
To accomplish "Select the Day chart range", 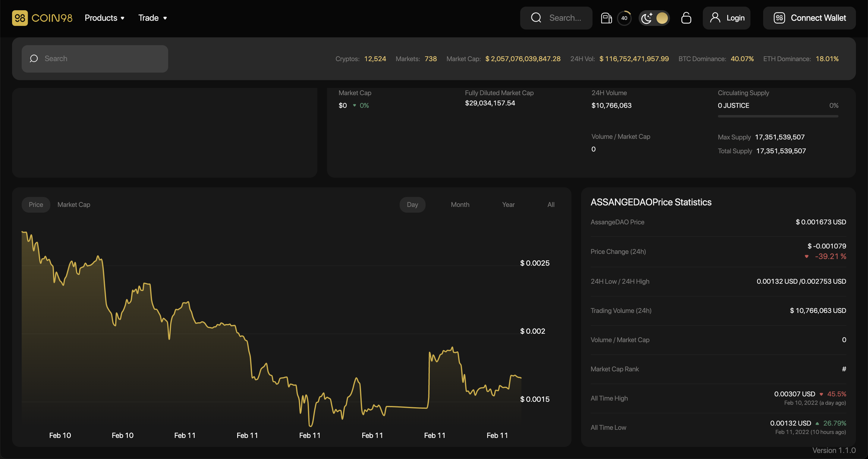I will click(412, 205).
